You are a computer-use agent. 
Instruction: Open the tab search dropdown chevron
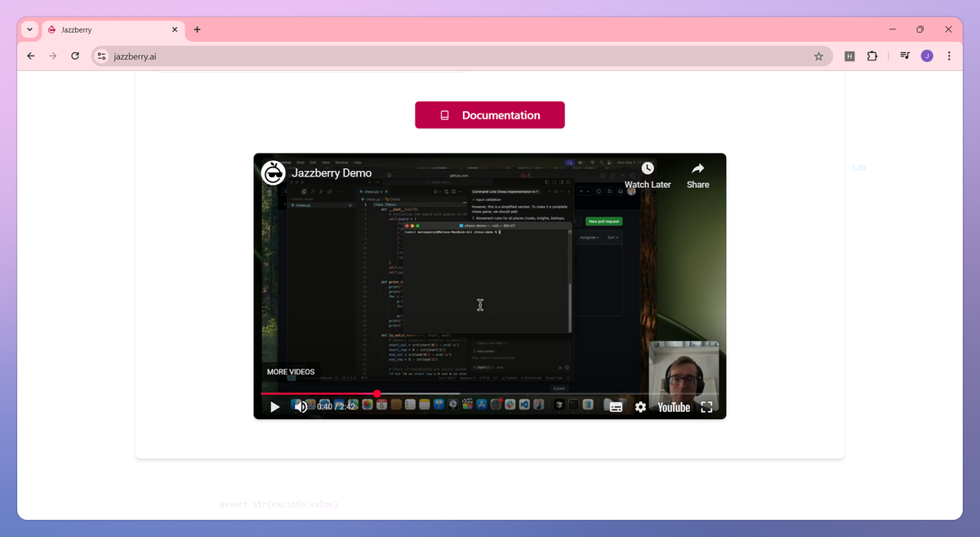tap(30, 29)
